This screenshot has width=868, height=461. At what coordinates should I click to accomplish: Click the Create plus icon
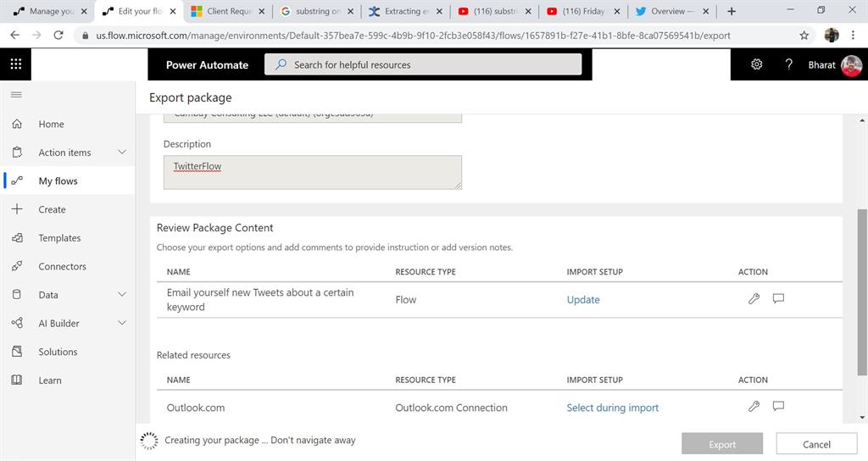17,209
